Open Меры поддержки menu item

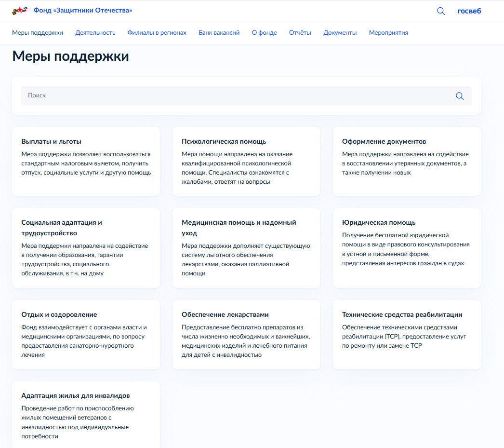[38, 32]
